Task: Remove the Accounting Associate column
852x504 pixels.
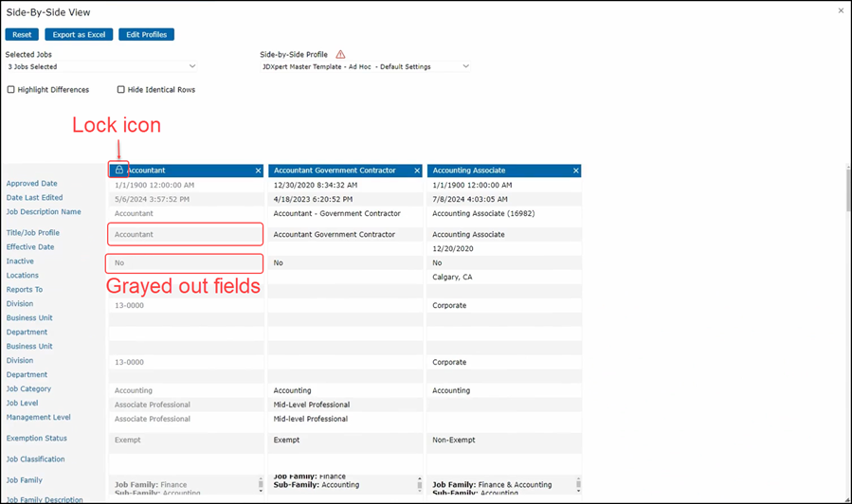Action: [x=576, y=171]
